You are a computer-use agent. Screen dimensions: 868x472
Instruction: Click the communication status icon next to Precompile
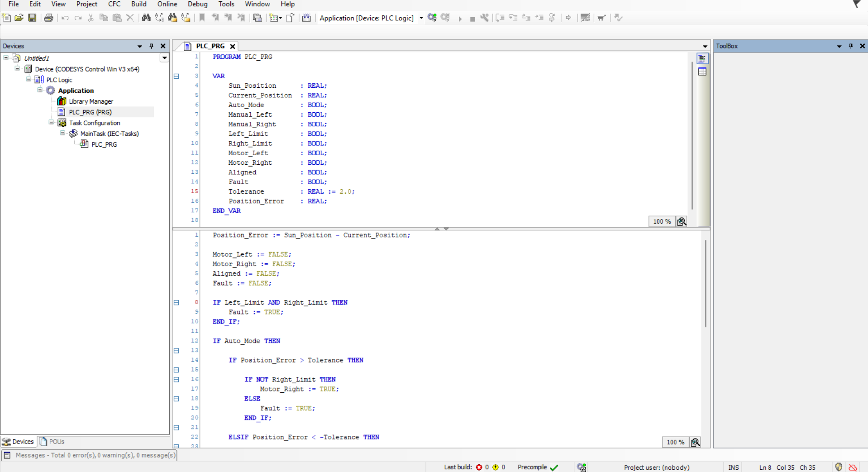click(x=582, y=467)
